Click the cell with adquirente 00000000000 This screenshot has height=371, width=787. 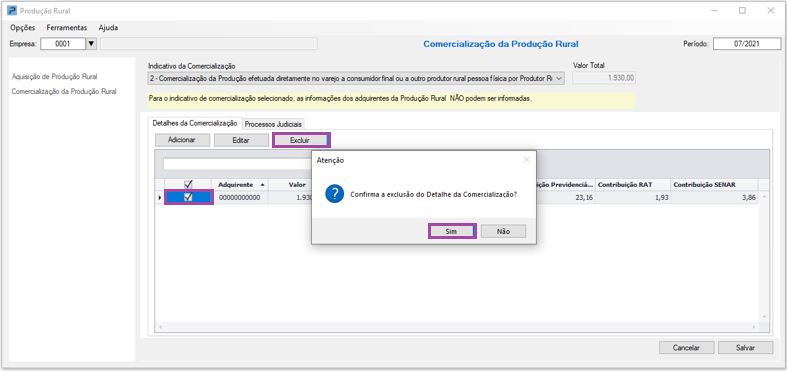click(x=240, y=197)
